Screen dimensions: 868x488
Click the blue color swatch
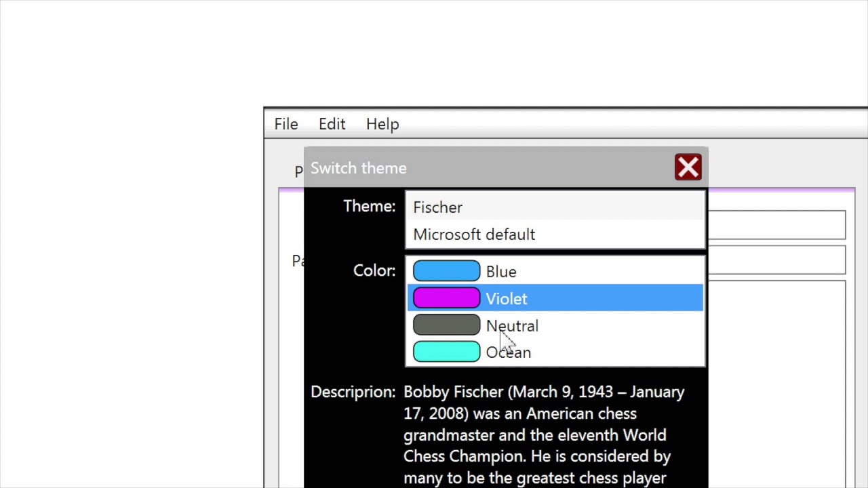446,271
